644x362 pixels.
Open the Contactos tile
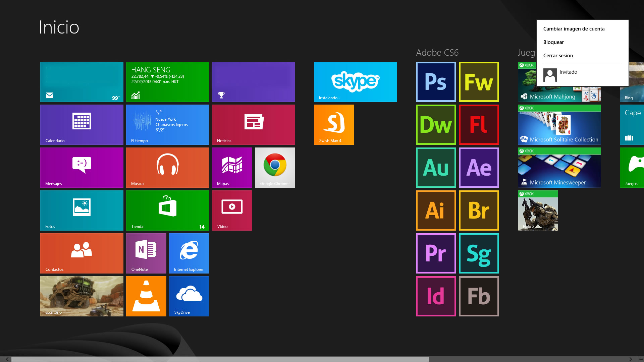coord(82,253)
